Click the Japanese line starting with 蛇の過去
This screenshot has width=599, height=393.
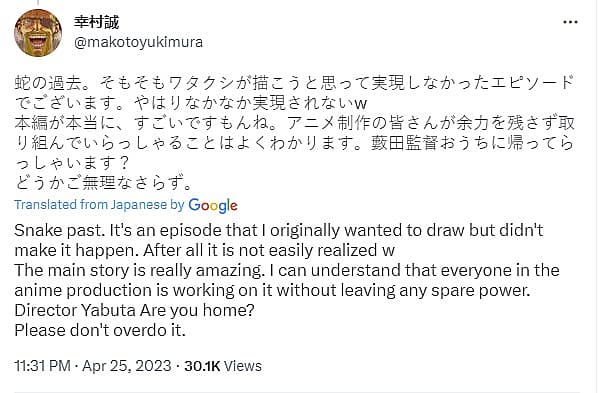point(294,83)
